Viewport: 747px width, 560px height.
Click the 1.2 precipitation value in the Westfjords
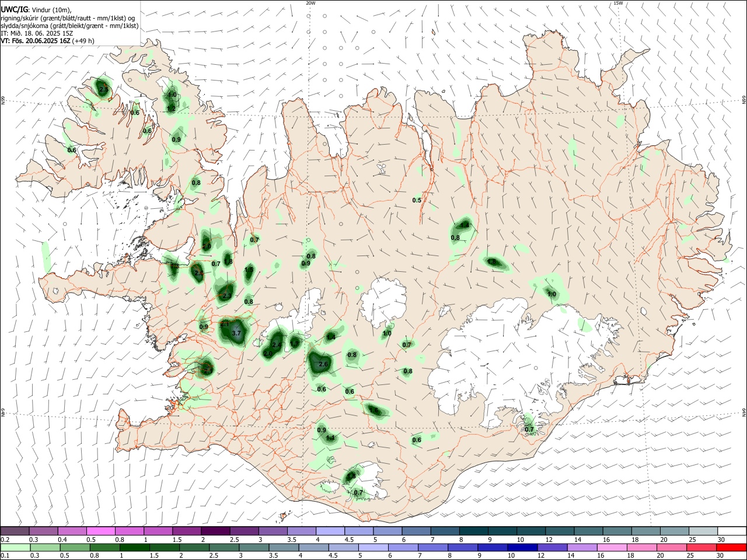pos(172,108)
